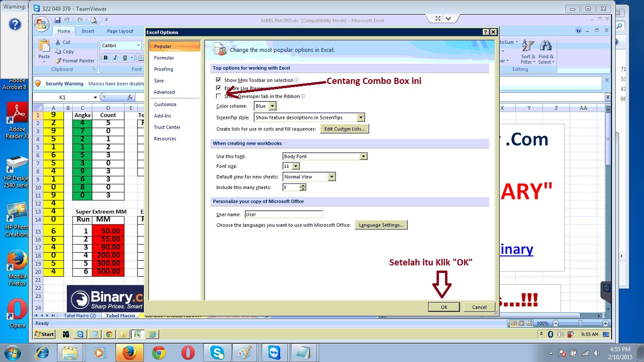Click the Redo arrow in Quick Access Toolbar
The width and height of the screenshot is (644, 362).
pyautogui.click(x=80, y=20)
